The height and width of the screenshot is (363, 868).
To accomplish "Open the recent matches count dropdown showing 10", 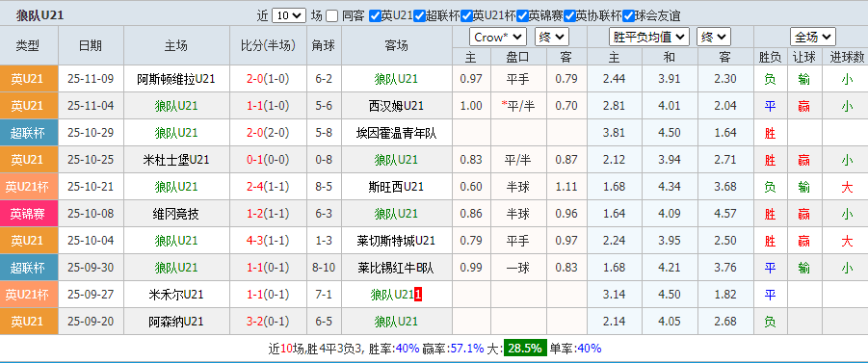I will coord(289,15).
